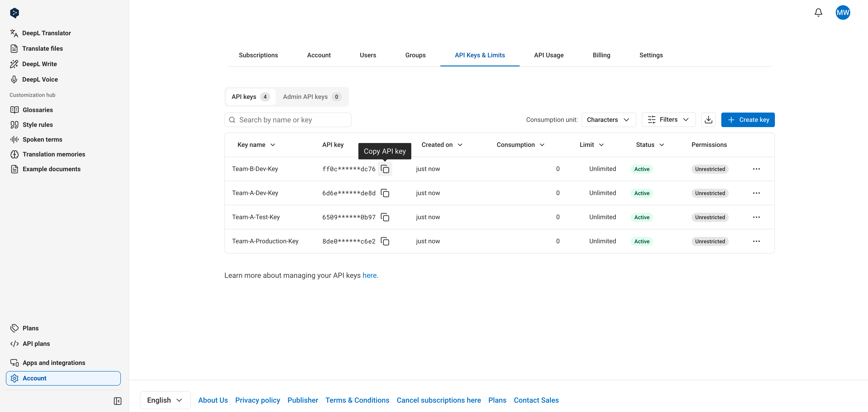Open more options for Team-A-Dev-Key
This screenshot has height=412, width=868.
coord(756,193)
